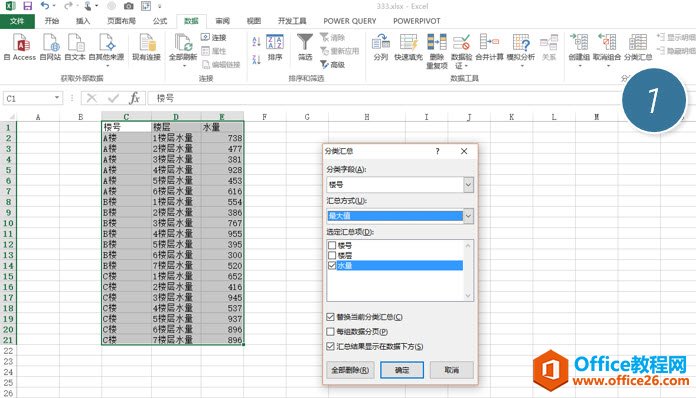Viewport: 696px width, 398px height.
Task: Click the Save icon in quick access toolbar
Action: [28, 6]
